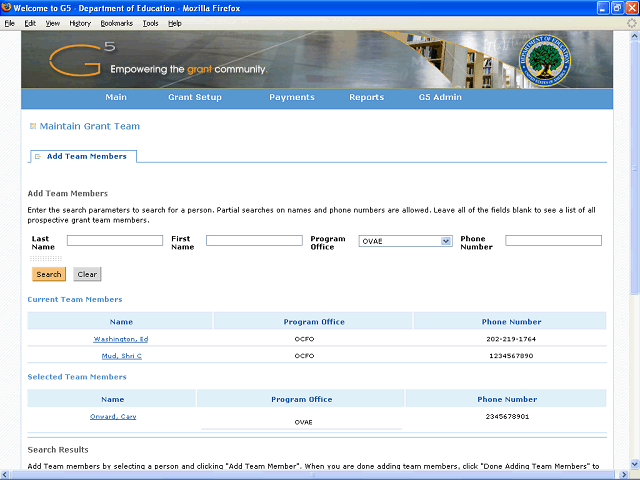640x480 pixels.
Task: Open the Program Office dropdown
Action: [x=446, y=241]
